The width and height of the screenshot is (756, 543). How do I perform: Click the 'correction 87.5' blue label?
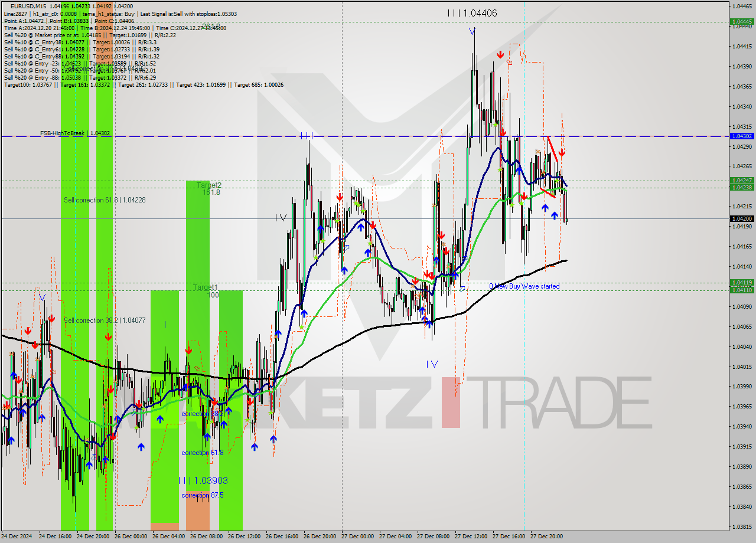coord(203,495)
